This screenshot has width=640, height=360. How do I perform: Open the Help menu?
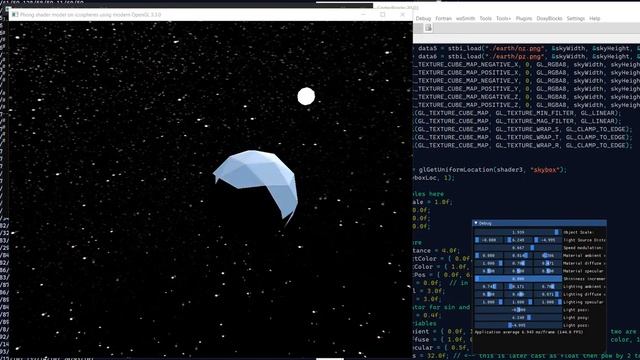[x=595, y=19]
